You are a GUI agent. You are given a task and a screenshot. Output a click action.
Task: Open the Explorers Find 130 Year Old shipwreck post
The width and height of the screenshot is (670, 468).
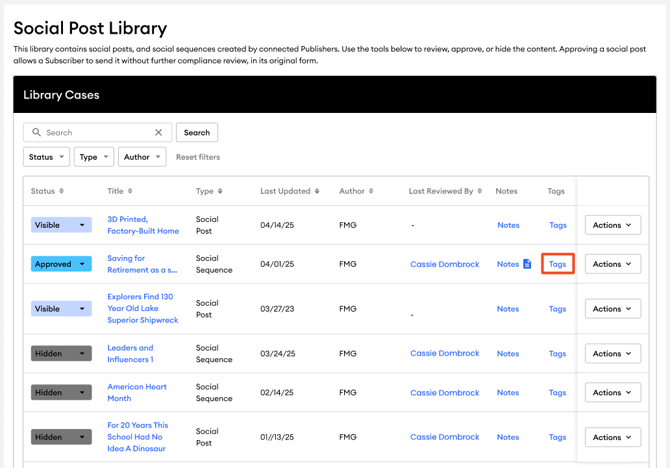point(142,308)
